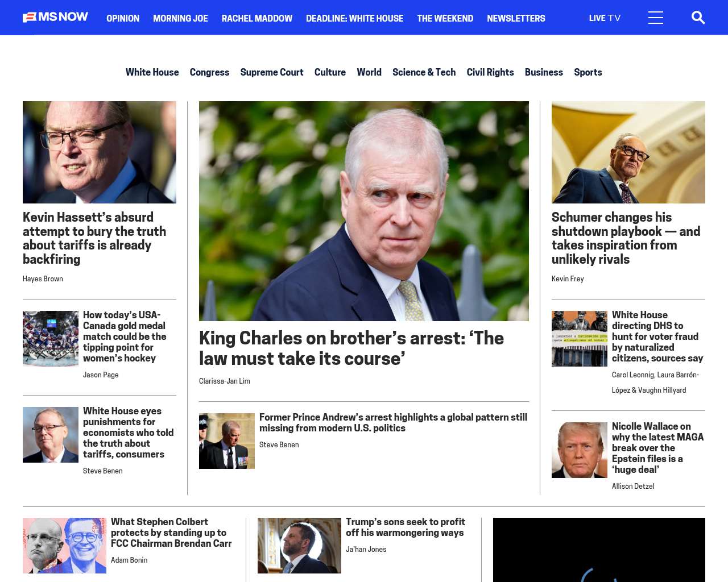Open Deadline: White House menu item

tap(354, 18)
